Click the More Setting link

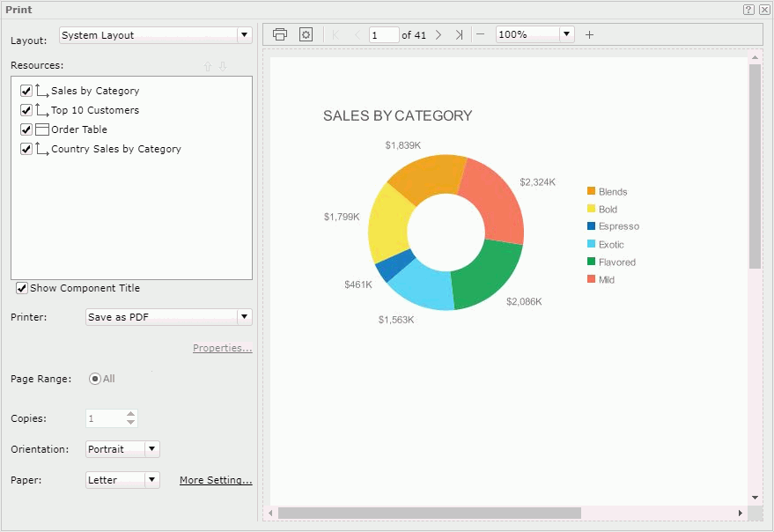click(214, 480)
